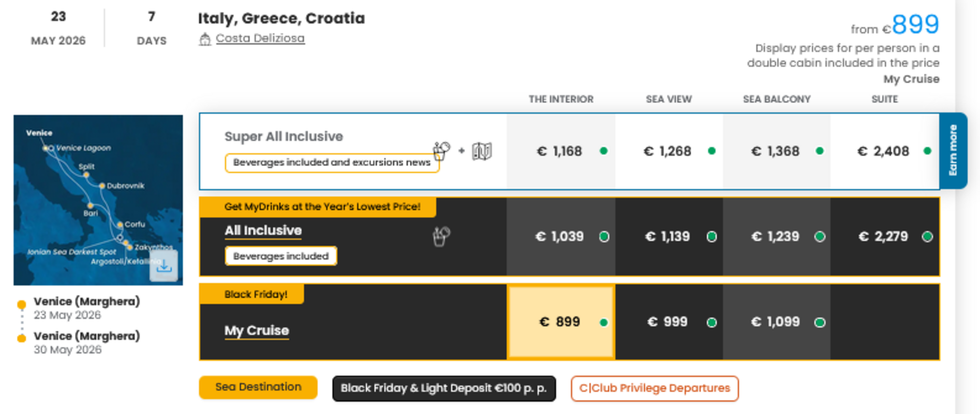The image size is (980, 414).
Task: Select the highlighted €899 Interior price cell
Action: (x=560, y=321)
